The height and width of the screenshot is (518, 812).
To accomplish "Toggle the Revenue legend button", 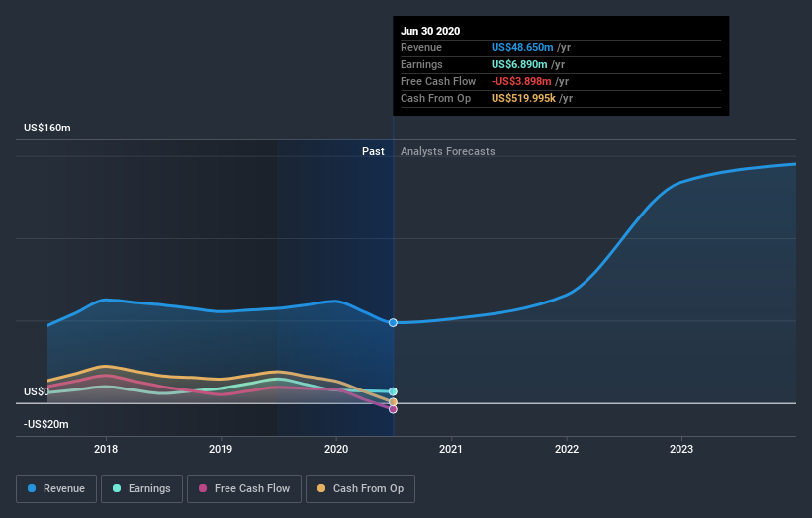I will pos(56,489).
